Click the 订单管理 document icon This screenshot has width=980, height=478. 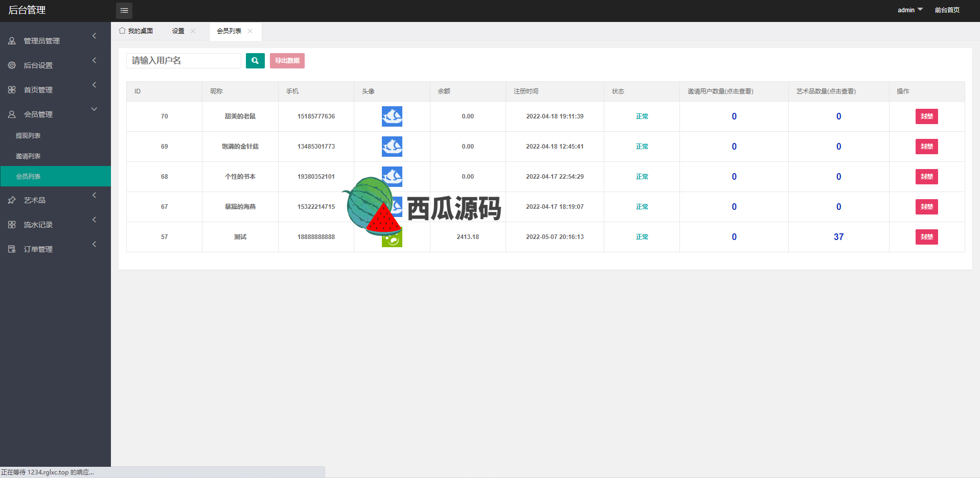[x=12, y=249]
